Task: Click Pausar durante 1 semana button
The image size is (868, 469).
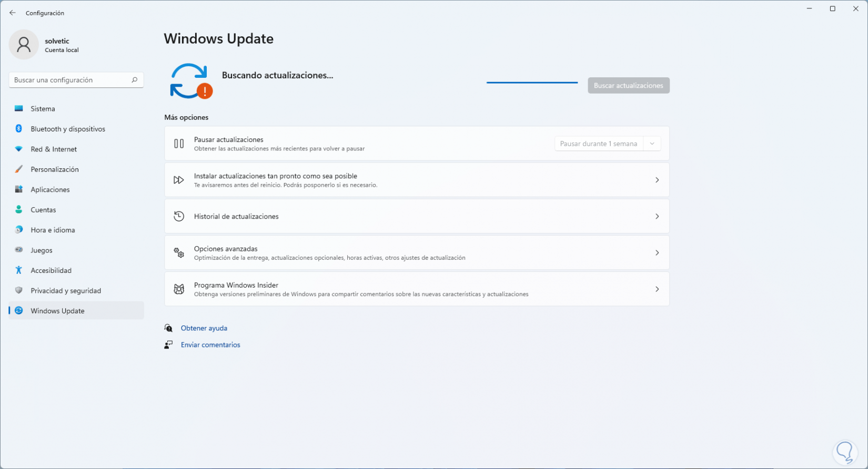Action: [x=599, y=144]
